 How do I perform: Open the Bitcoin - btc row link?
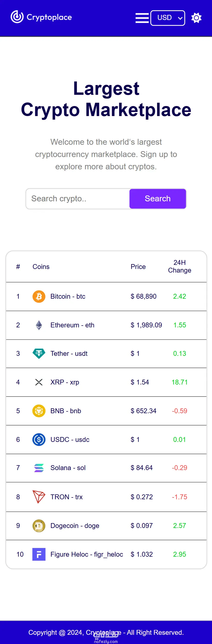click(x=106, y=297)
